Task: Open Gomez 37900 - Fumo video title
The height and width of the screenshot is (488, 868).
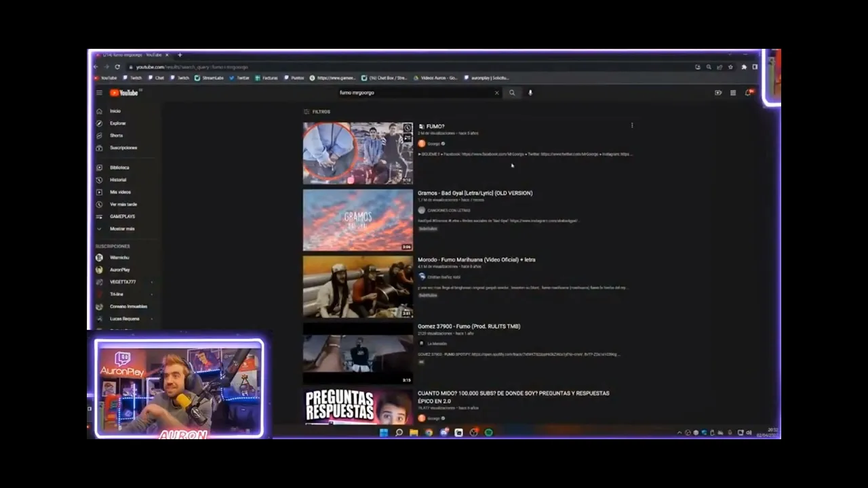Action: 469,327
